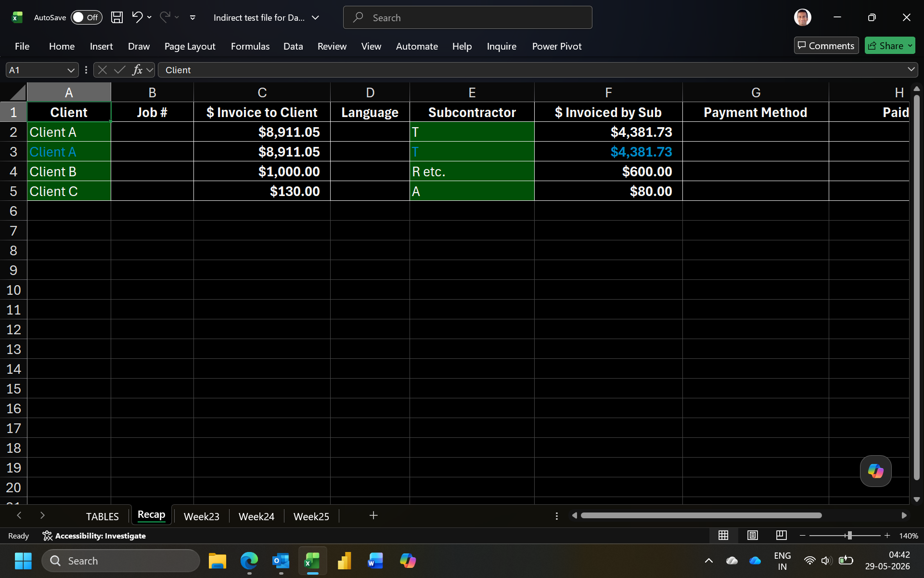Click the top Search input box
Image resolution: width=924 pixels, height=578 pixels.
[x=467, y=18]
